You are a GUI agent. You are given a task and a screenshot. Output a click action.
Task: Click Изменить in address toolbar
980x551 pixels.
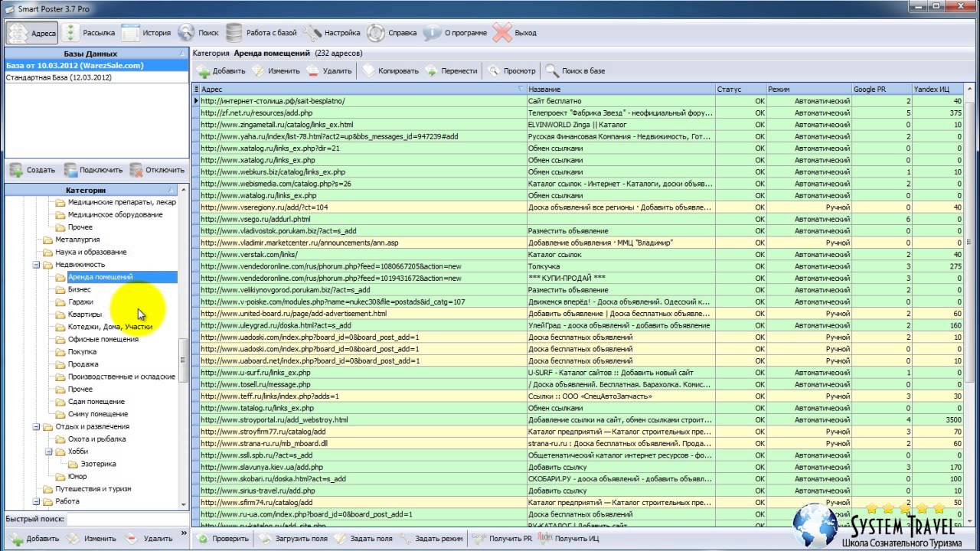pyautogui.click(x=276, y=71)
